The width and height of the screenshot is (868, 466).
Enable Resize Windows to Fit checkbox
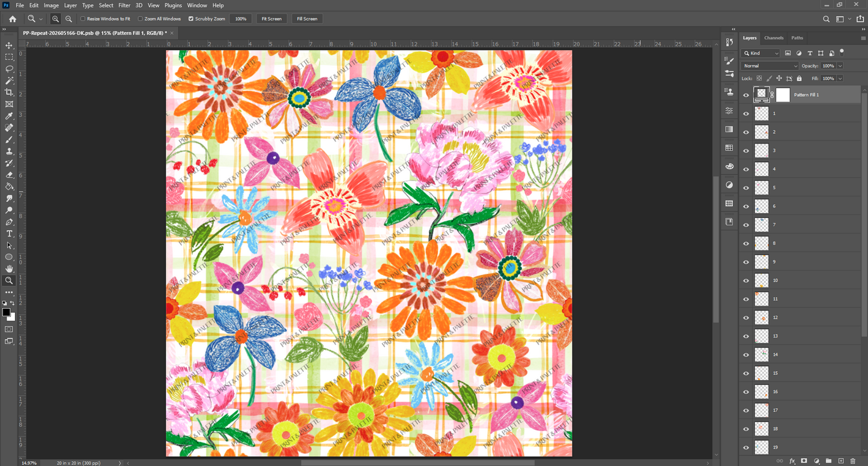[x=83, y=19]
